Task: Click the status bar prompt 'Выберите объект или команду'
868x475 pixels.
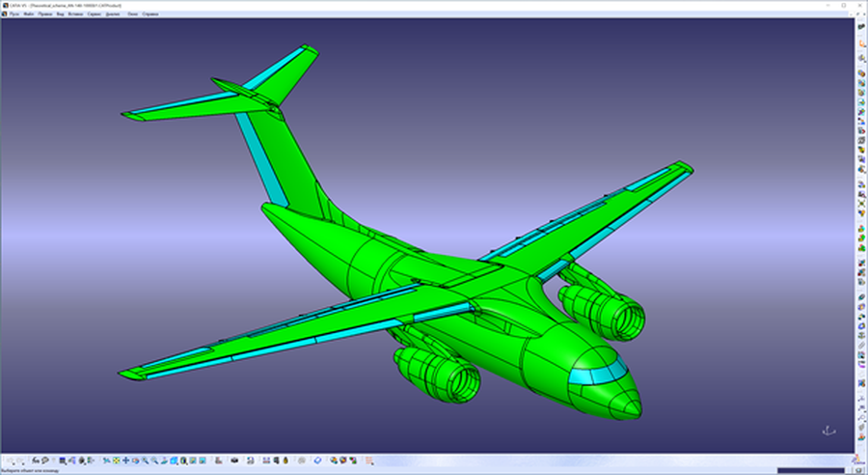Action: click(30, 471)
